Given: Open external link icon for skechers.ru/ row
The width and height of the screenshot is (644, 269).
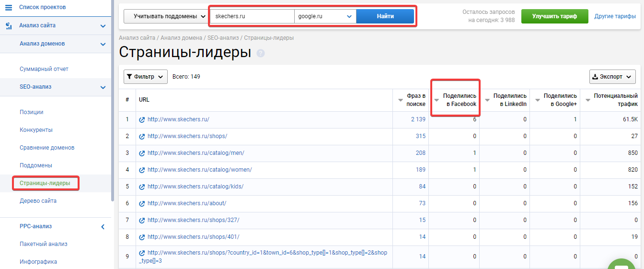Looking at the screenshot, I should [x=142, y=120].
